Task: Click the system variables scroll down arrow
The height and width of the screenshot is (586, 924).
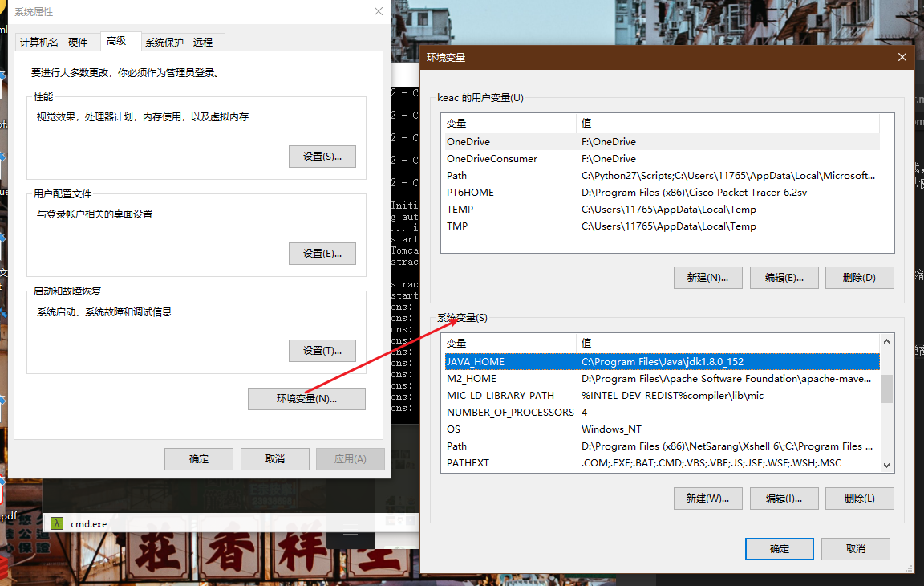Action: tap(886, 465)
